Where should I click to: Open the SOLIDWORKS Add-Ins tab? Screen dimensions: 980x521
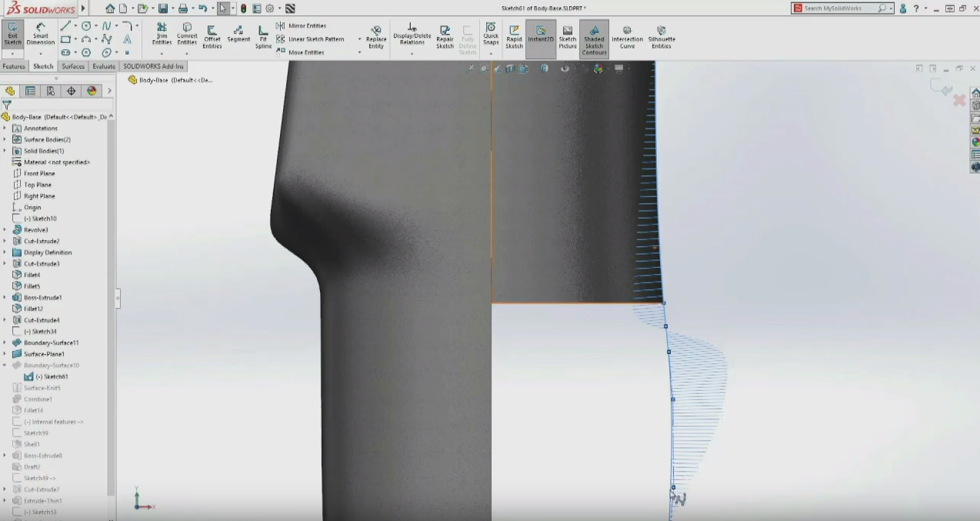153,66
